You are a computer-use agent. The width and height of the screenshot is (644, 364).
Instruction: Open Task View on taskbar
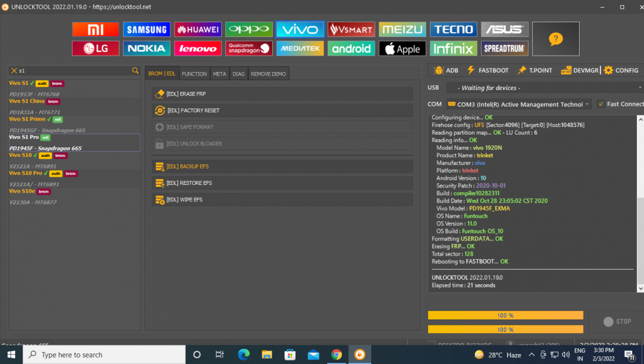click(220, 355)
